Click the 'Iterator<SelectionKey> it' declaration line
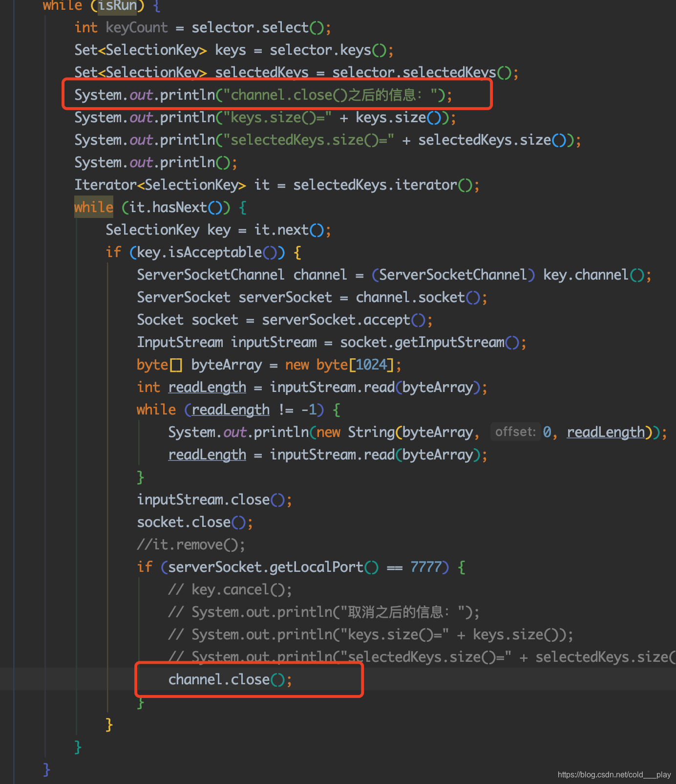This screenshot has height=784, width=676. coord(277,185)
